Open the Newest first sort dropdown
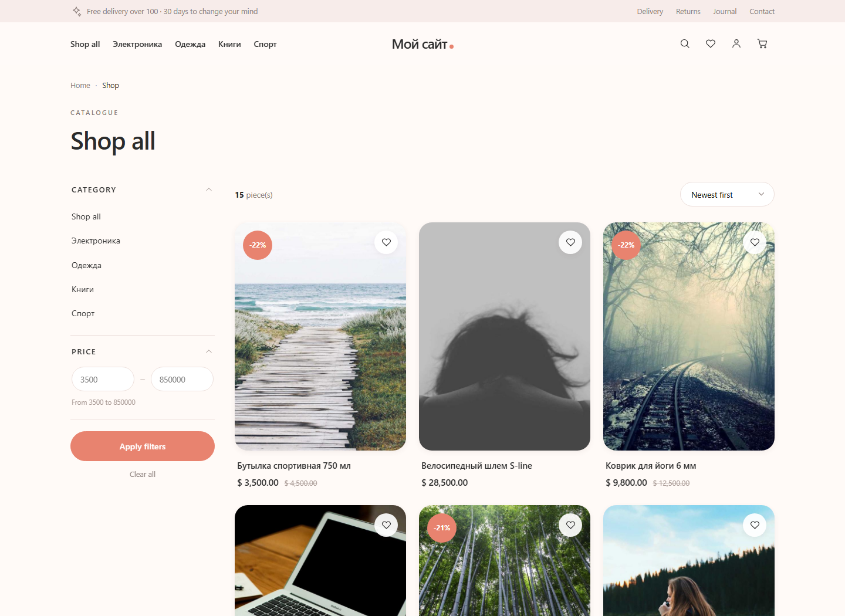The height and width of the screenshot is (616, 845). click(x=727, y=194)
